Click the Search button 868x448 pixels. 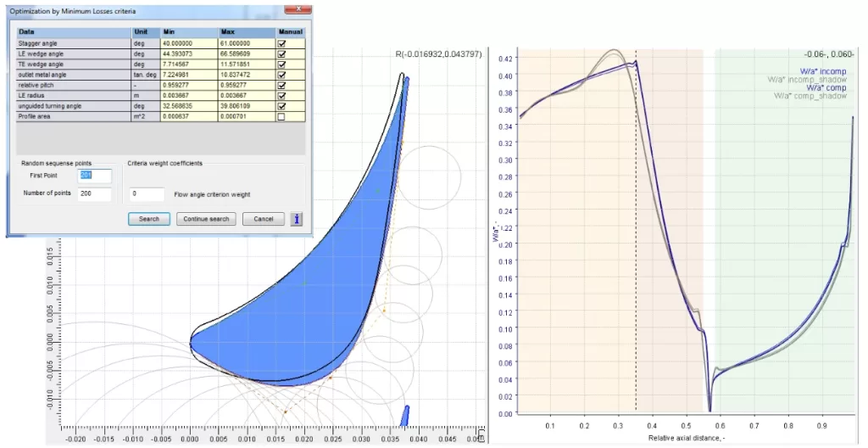[149, 219]
